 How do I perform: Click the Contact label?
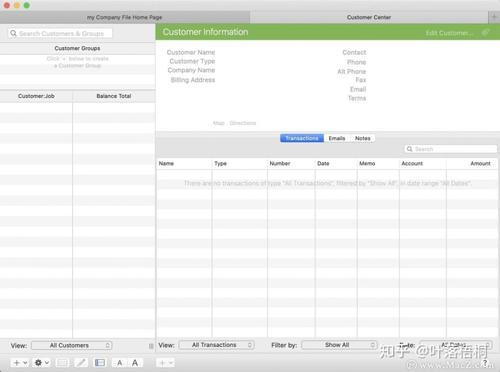tap(354, 52)
